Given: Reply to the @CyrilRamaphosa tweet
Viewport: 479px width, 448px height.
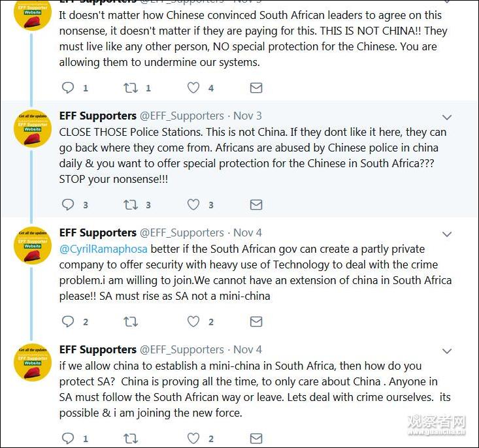Looking at the screenshot, I should click(68, 321).
